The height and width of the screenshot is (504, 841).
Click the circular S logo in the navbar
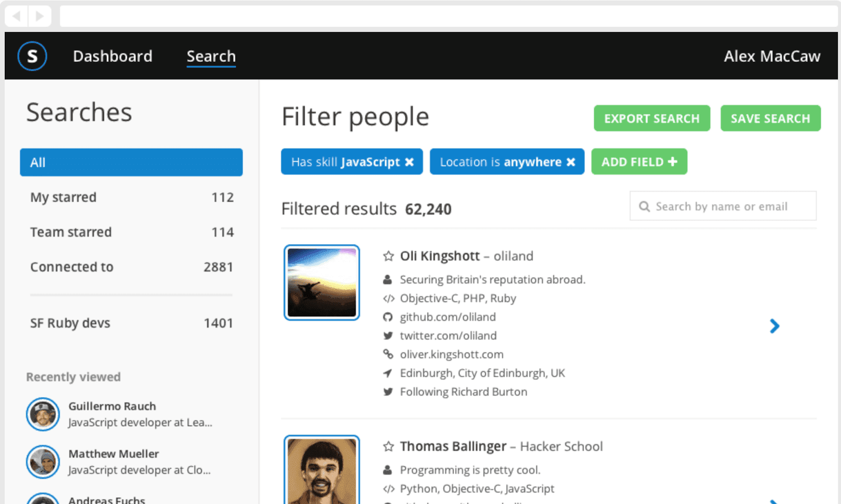32,56
